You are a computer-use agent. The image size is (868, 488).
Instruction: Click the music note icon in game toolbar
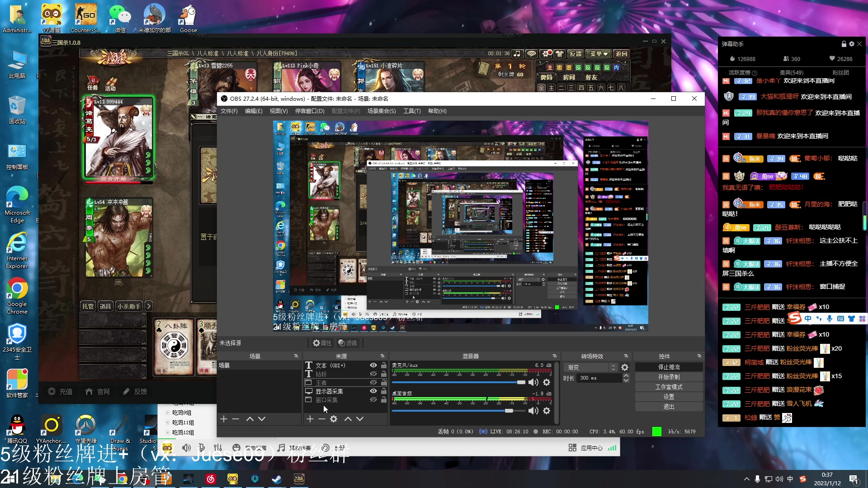[517, 54]
